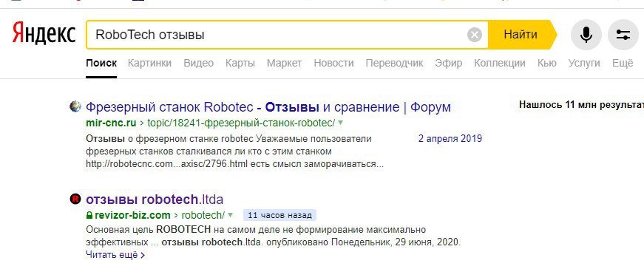Open the 'Ещё' tab menu

pos(623,64)
